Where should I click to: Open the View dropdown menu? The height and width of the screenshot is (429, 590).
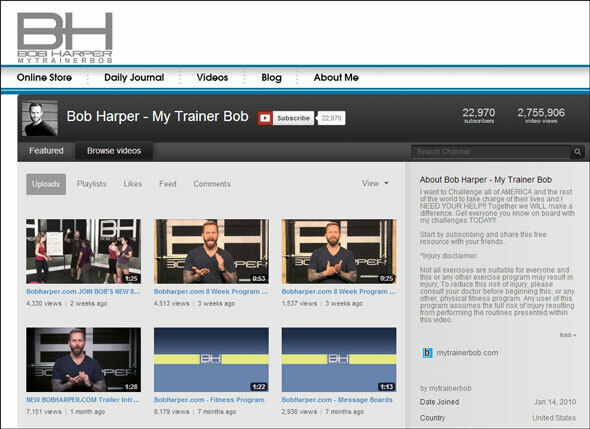(375, 183)
